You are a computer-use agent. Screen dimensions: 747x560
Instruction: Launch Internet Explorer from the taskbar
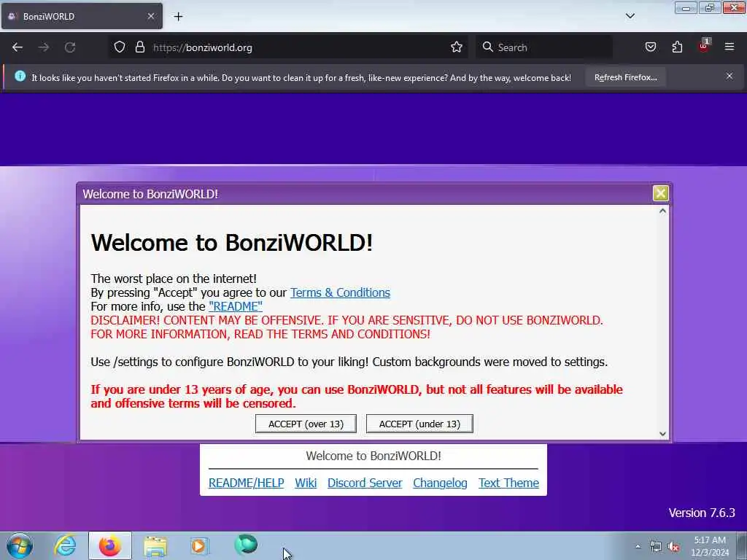point(65,545)
